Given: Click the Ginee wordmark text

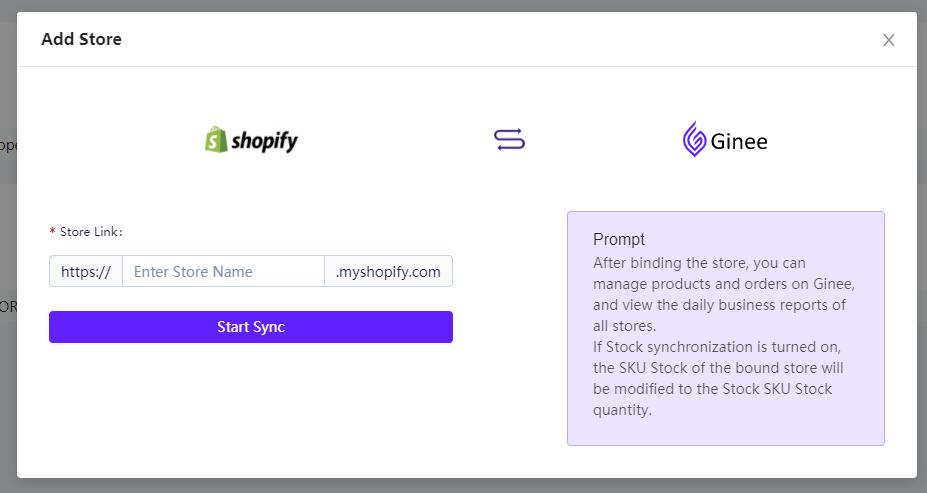Looking at the screenshot, I should click(739, 141).
